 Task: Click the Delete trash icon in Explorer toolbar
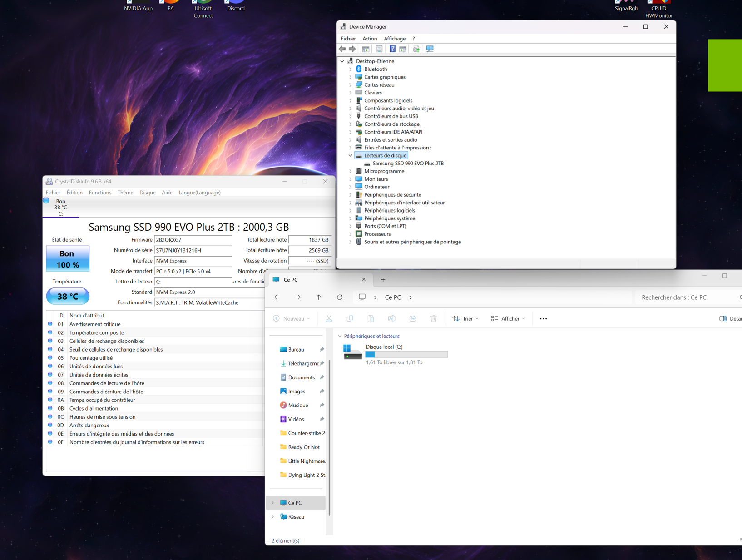[433, 319]
